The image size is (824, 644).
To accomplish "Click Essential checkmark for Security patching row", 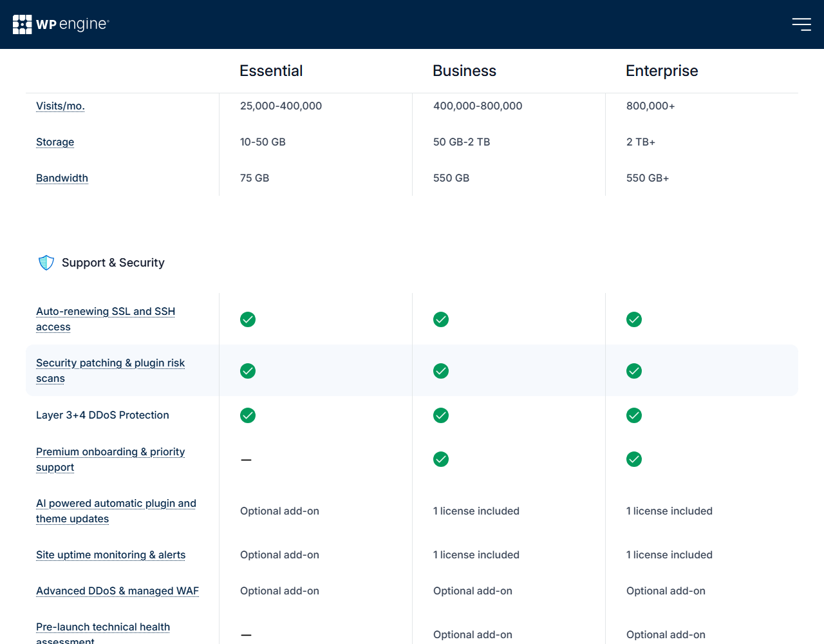I will click(x=248, y=371).
